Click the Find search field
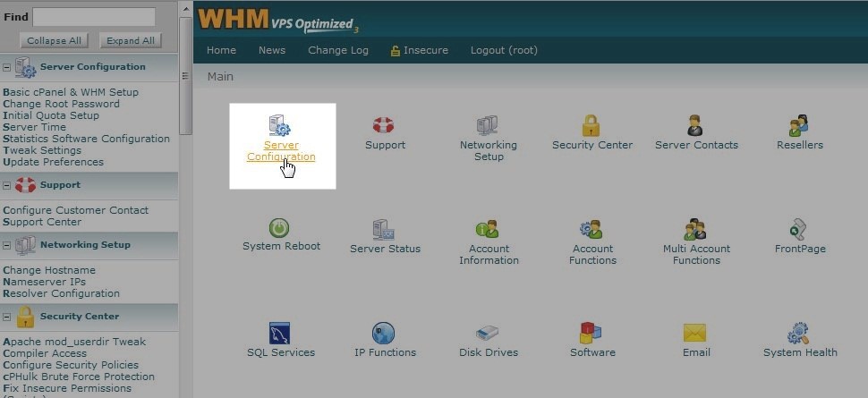The width and height of the screenshot is (868, 398). click(94, 17)
